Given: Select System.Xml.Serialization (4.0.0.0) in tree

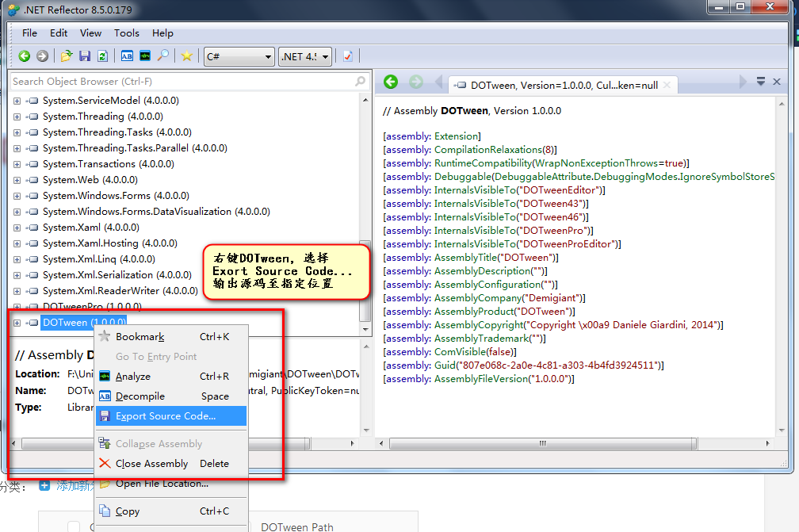Looking at the screenshot, I should tap(117, 275).
